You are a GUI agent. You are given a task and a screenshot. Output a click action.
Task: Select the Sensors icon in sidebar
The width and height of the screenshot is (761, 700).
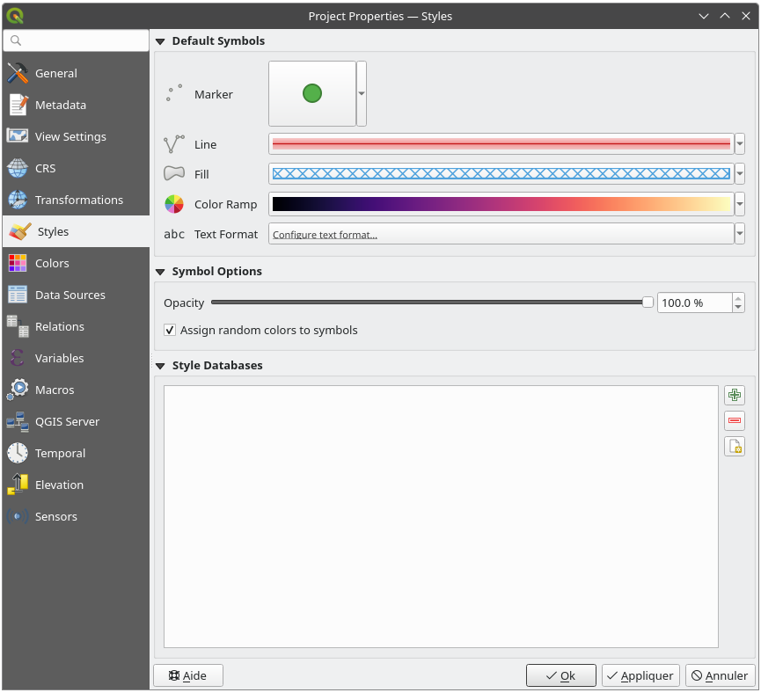(18, 517)
